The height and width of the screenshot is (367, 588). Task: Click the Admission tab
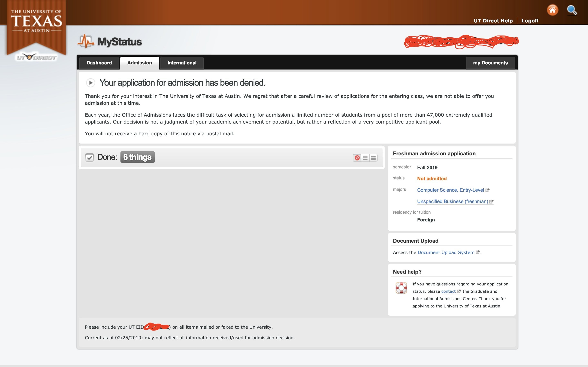pos(139,63)
